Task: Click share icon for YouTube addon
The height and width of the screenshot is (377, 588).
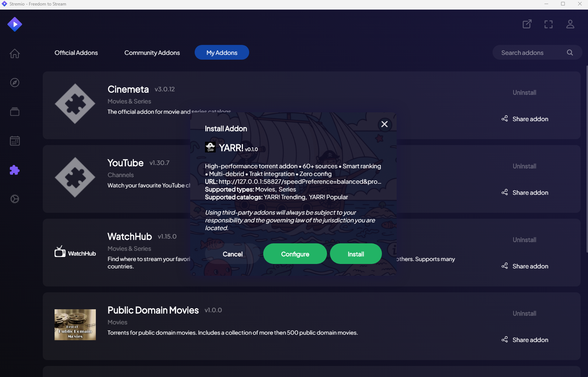Action: pyautogui.click(x=505, y=192)
